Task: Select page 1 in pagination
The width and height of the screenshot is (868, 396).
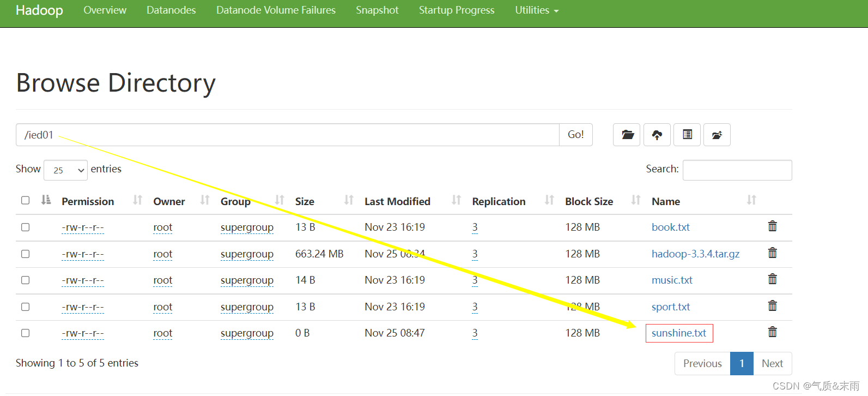Action: 742,363
